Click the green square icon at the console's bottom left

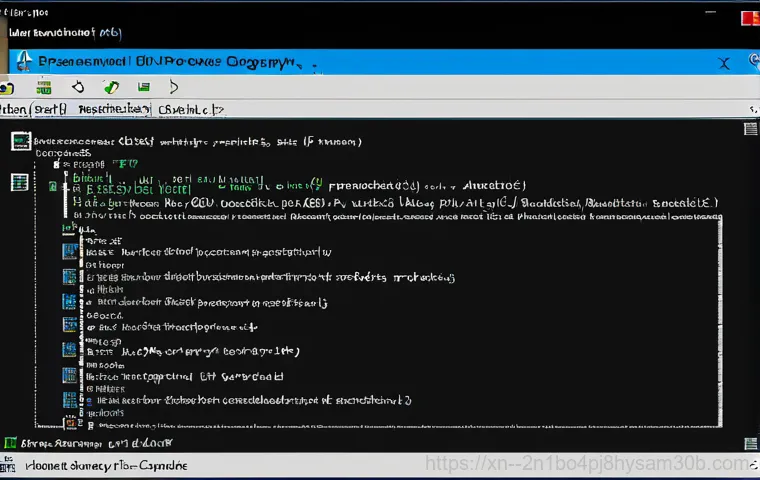point(10,443)
